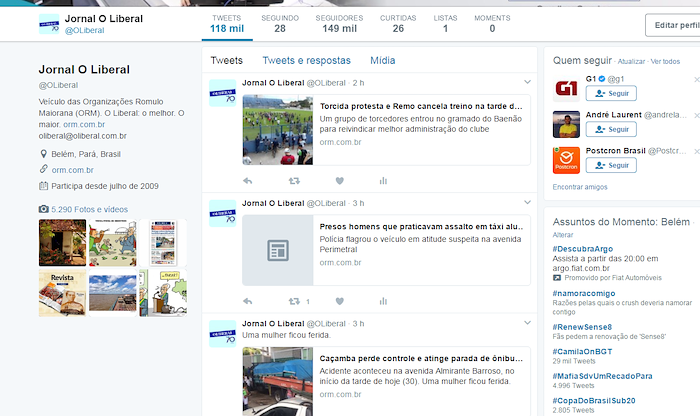Like the Torcida protesta tweet
Image resolution: width=700 pixels, height=416 pixels.
(340, 181)
